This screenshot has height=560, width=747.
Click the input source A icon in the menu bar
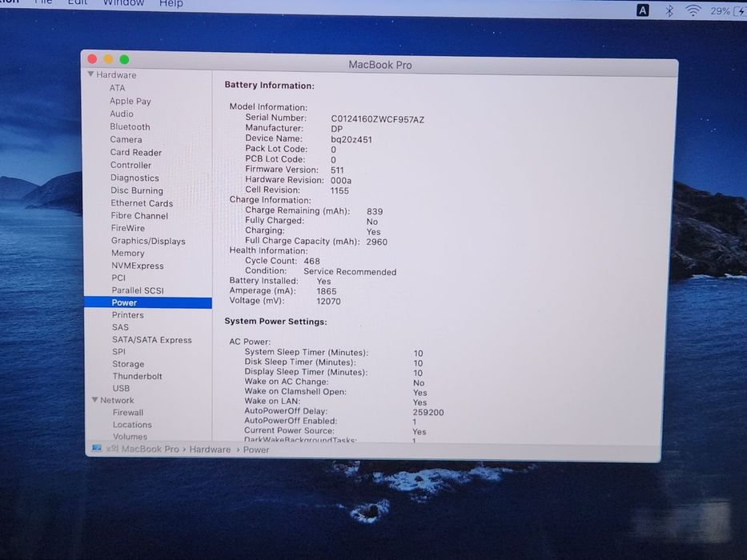pos(642,10)
